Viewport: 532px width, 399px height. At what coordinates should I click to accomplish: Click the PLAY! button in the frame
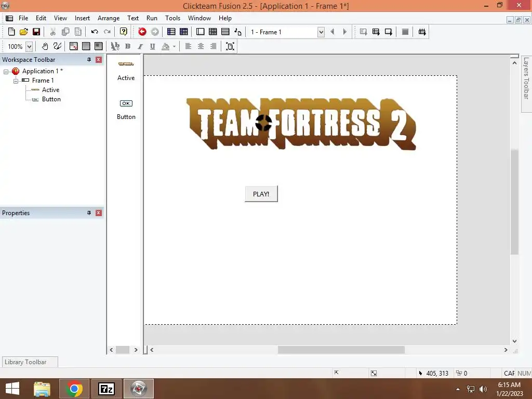coord(261,194)
